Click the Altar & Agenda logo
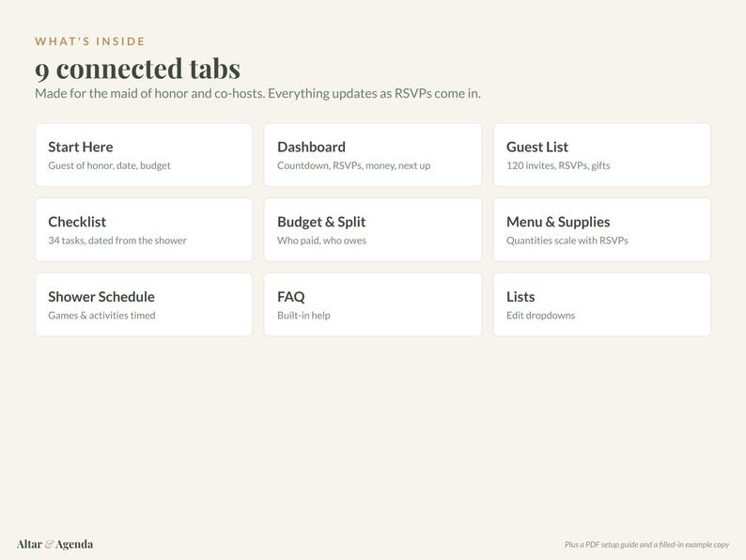746x560 pixels. 54,544
